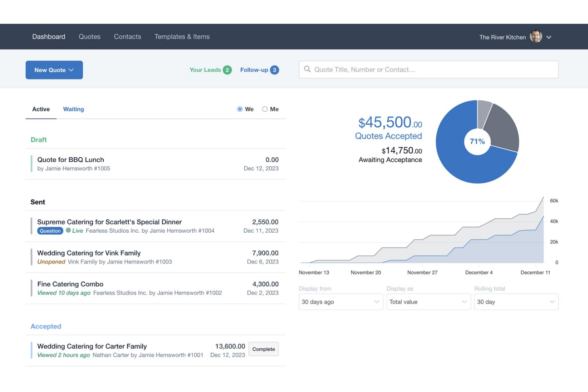Click The River Kitchen profile avatar
588x392 pixels.
pos(536,36)
